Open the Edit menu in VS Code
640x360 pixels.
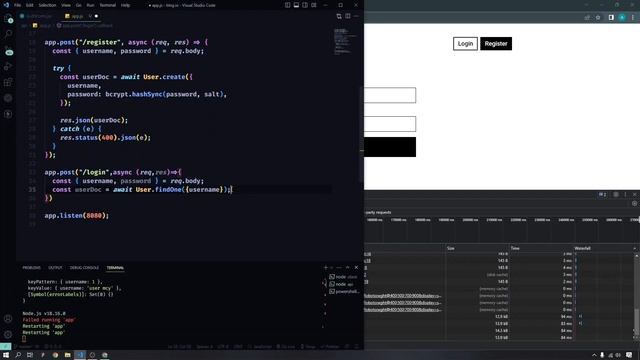(30, 5)
